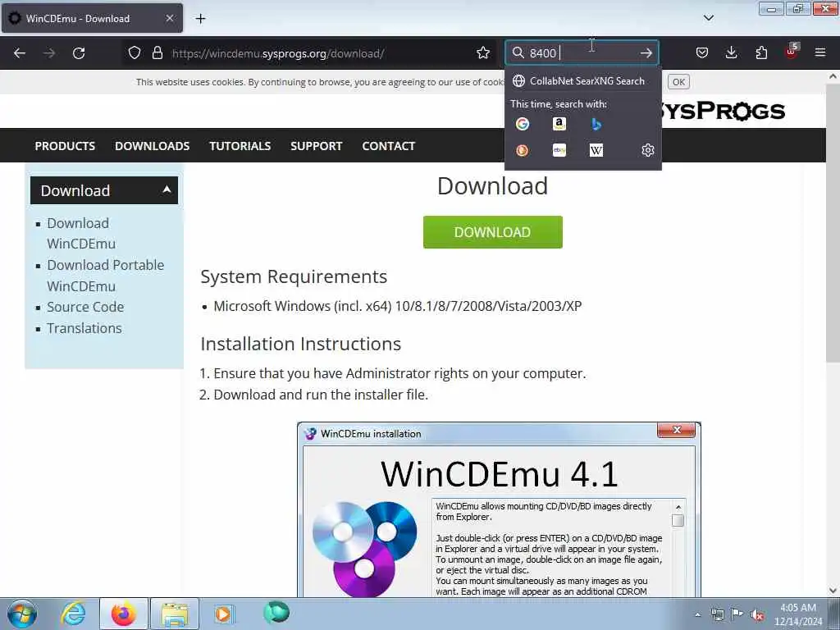The image size is (840, 630).
Task: Switch to Firefox in the taskbar
Action: [123, 614]
